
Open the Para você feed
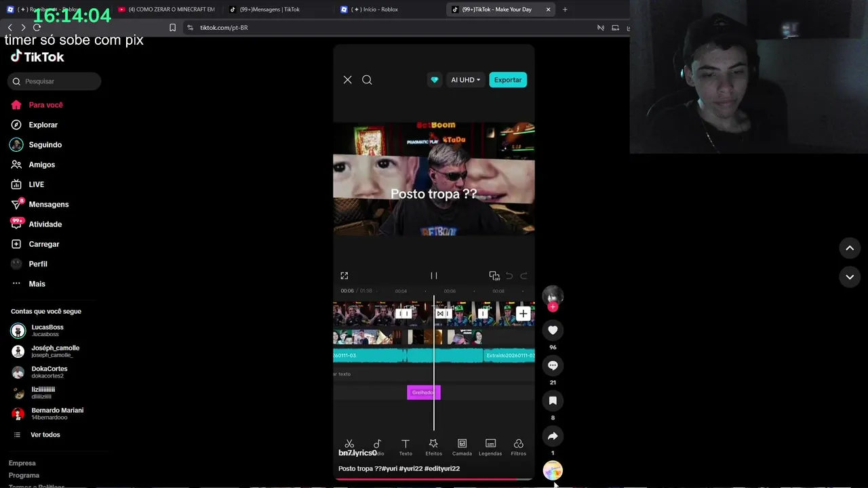pyautogui.click(x=45, y=105)
